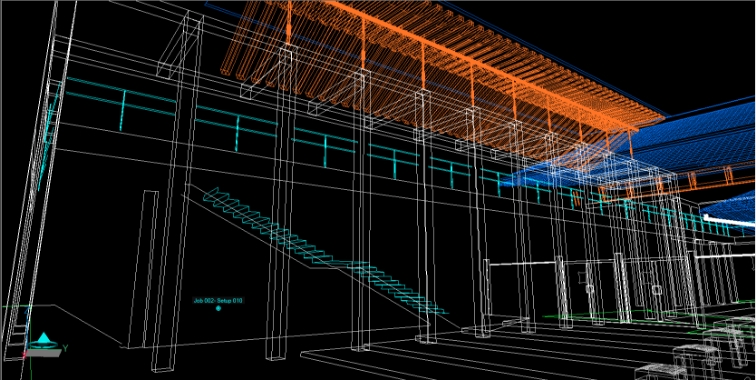Select the horizontal white bar above doorway
This screenshot has height=380, width=756.
tap(523, 263)
